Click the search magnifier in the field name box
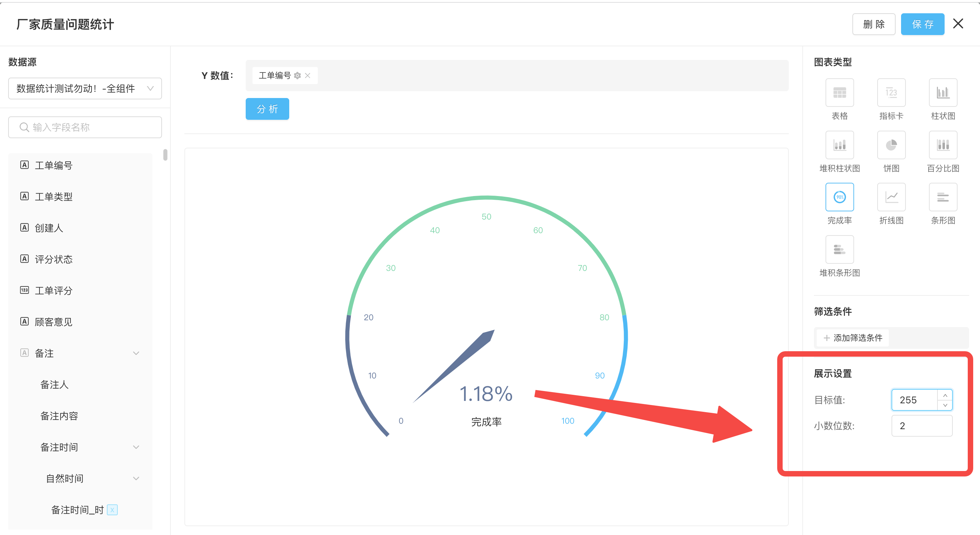The image size is (980, 535). tap(24, 127)
